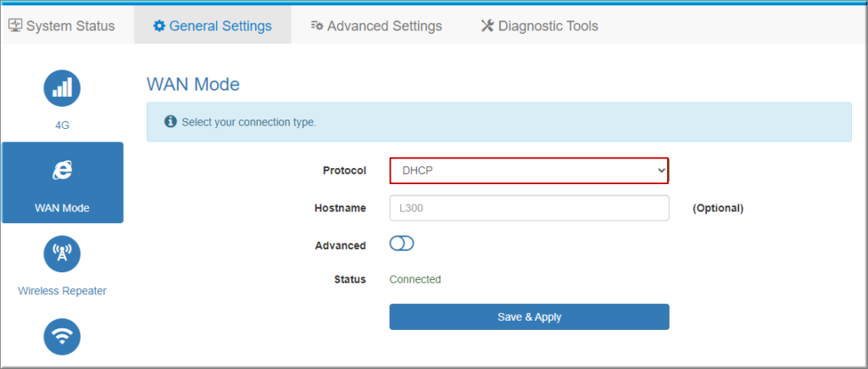
Task: Open the 4G signal bars icon
Action: 62,88
